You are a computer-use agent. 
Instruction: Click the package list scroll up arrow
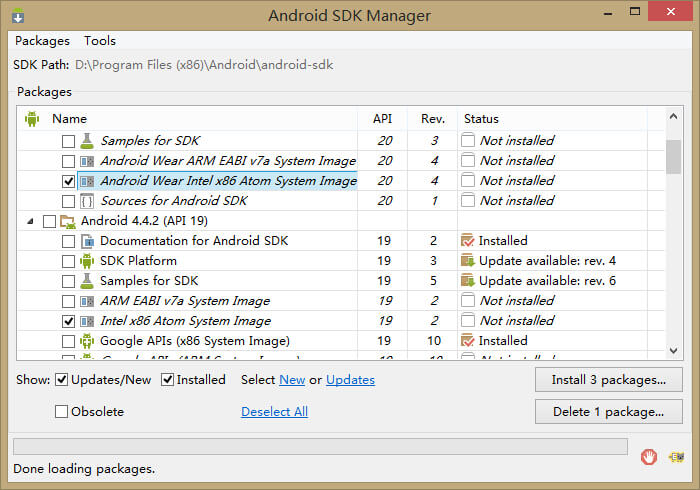click(673, 116)
